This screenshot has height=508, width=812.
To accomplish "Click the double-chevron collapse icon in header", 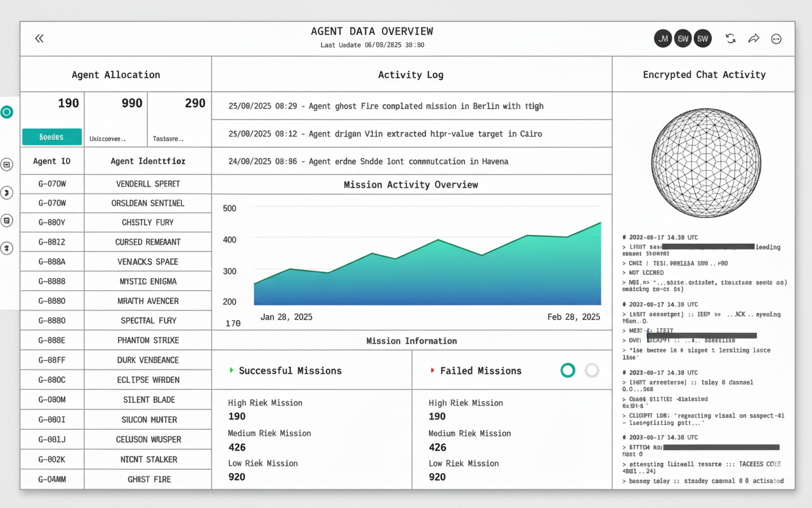I will [39, 39].
